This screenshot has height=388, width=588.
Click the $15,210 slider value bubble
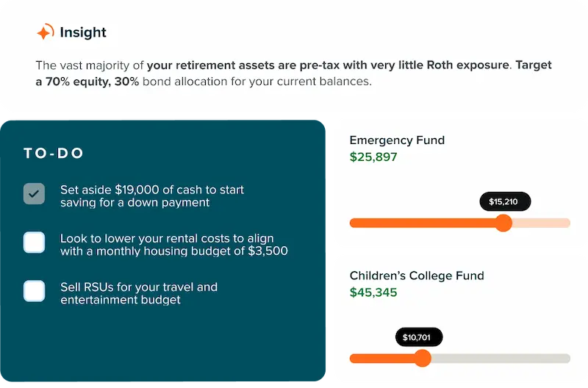pyautogui.click(x=504, y=201)
